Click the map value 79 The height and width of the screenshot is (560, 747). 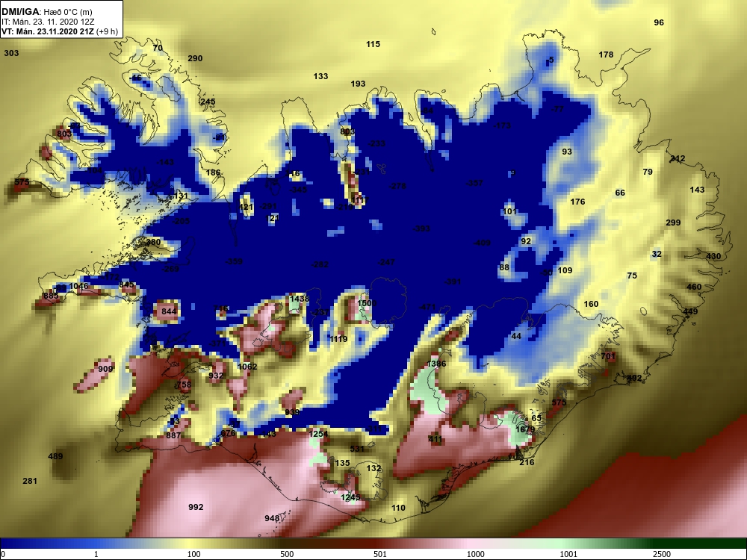click(648, 172)
